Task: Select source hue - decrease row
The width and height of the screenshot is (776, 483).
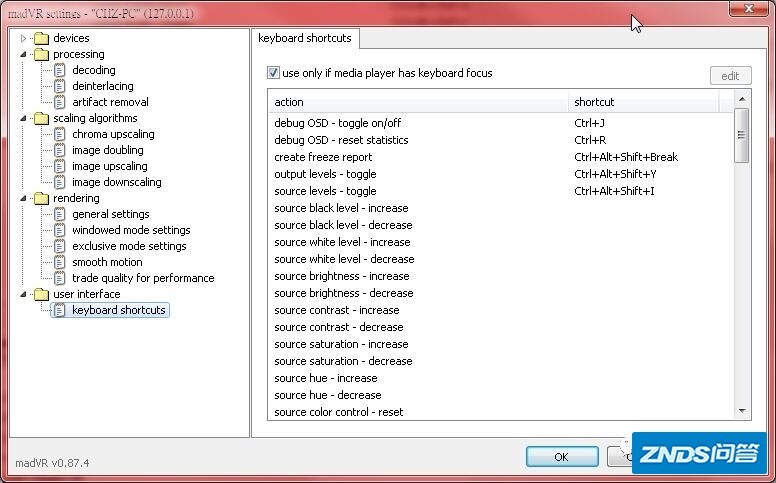Action: [501, 395]
